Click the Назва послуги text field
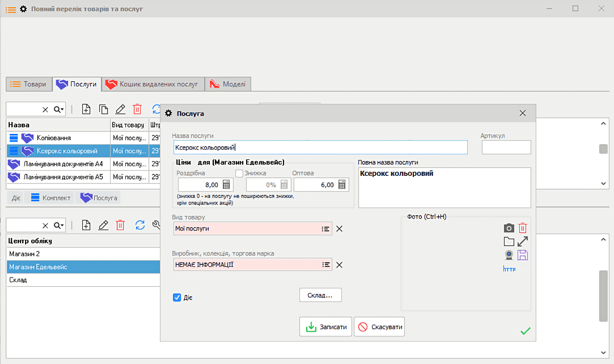This screenshot has height=364, width=614. pos(320,147)
